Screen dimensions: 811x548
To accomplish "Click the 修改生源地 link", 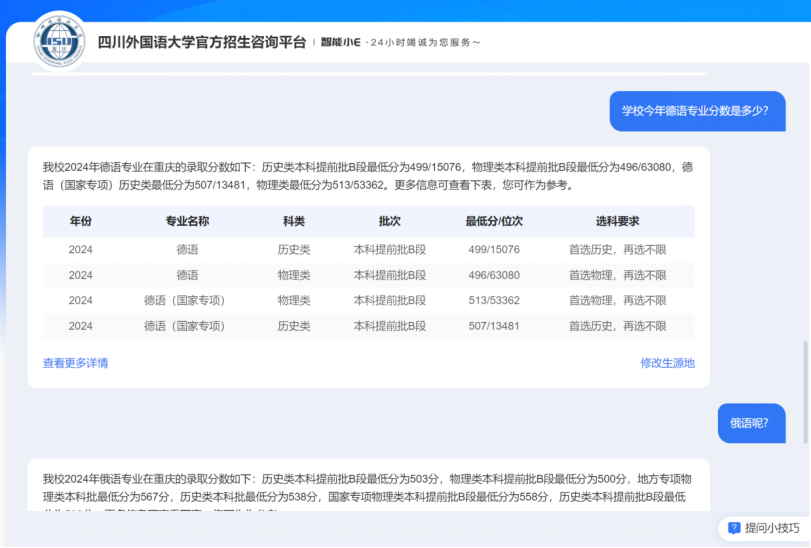I will 667,363.
